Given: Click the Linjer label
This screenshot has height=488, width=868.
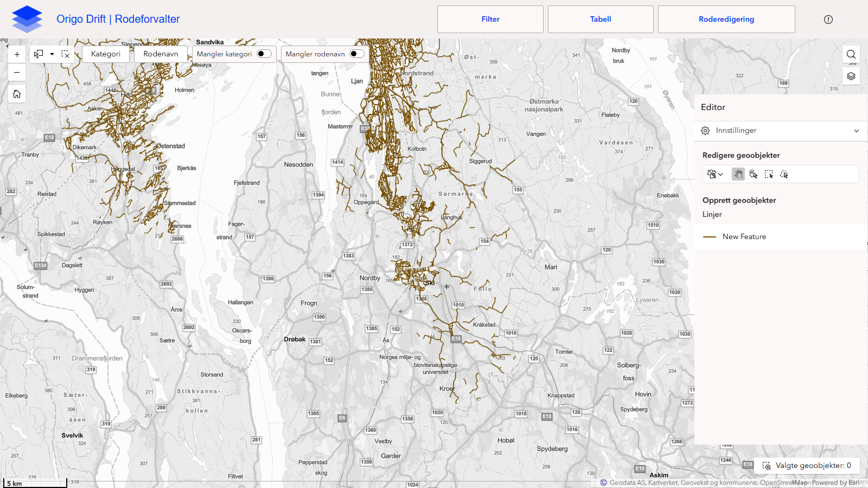Looking at the screenshot, I should [712, 214].
